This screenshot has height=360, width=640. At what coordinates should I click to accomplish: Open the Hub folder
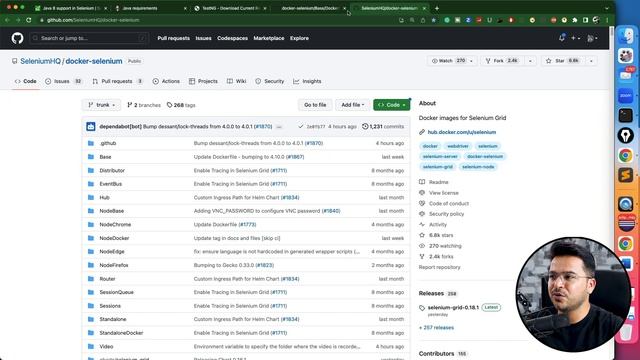pyautogui.click(x=104, y=197)
